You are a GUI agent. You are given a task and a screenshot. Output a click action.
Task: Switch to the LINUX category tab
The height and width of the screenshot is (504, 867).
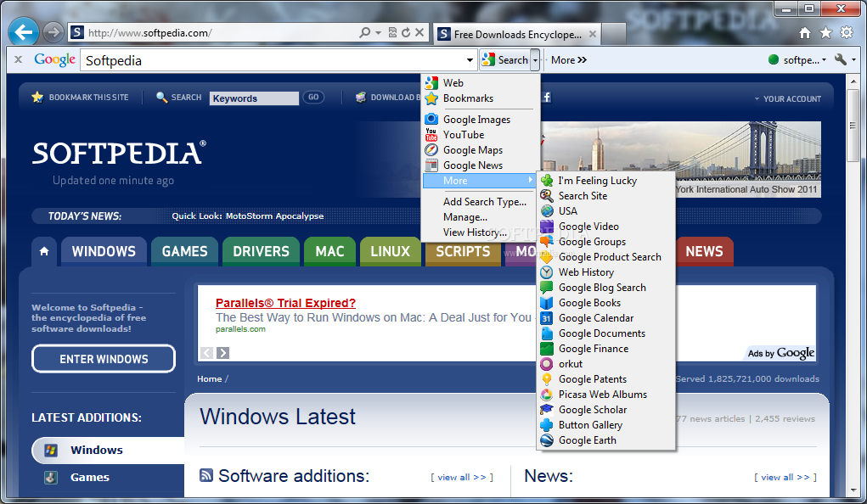click(x=391, y=251)
